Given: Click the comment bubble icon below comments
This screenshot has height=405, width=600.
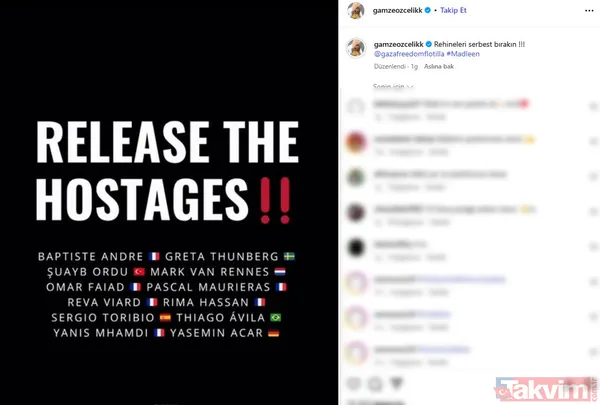Looking at the screenshot, I should click(375, 383).
